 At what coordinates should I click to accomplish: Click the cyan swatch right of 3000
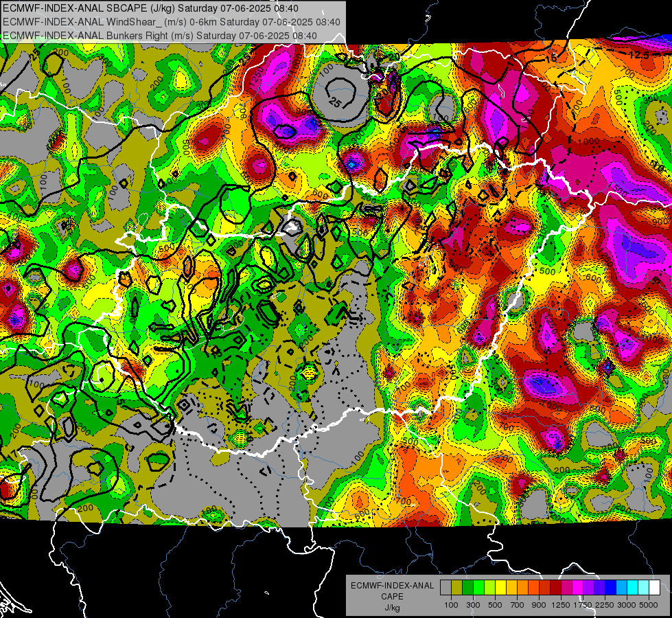coord(633,588)
